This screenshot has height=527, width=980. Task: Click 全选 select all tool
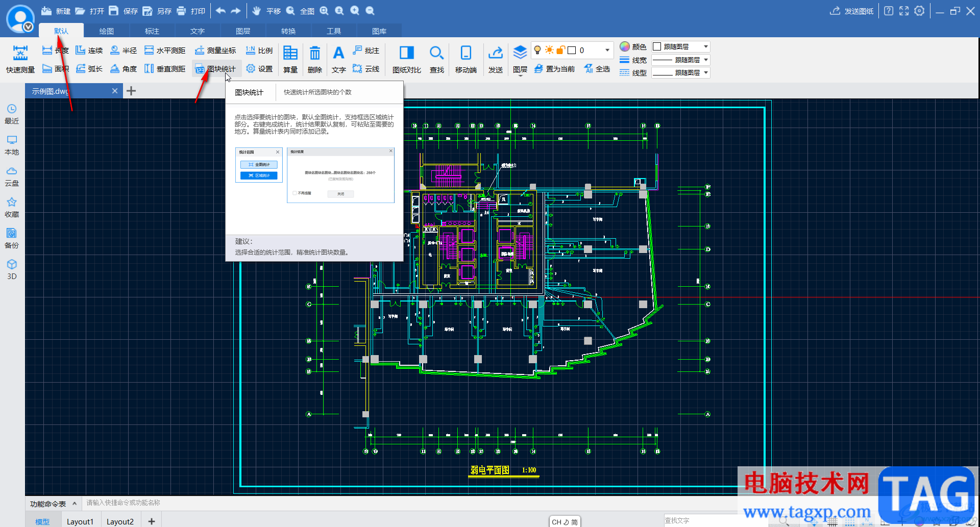pyautogui.click(x=597, y=69)
